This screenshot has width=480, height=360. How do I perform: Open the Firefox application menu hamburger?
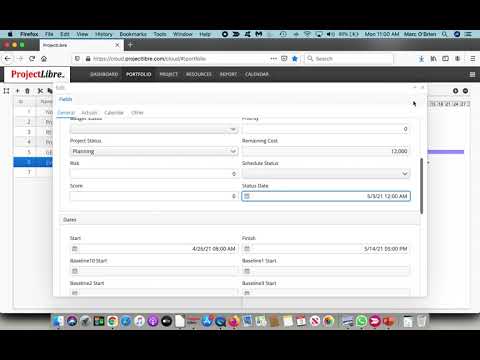[x=472, y=59]
